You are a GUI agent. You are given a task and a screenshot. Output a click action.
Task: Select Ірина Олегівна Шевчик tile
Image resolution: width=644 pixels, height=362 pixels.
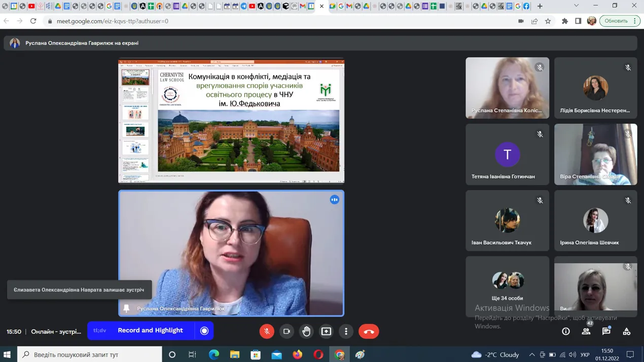[x=595, y=220]
